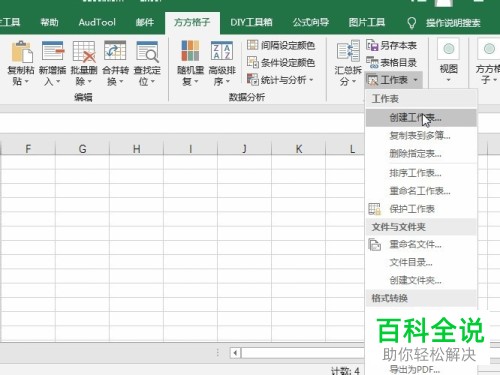Select column L header
The height and width of the screenshot is (375, 500).
click(345, 149)
